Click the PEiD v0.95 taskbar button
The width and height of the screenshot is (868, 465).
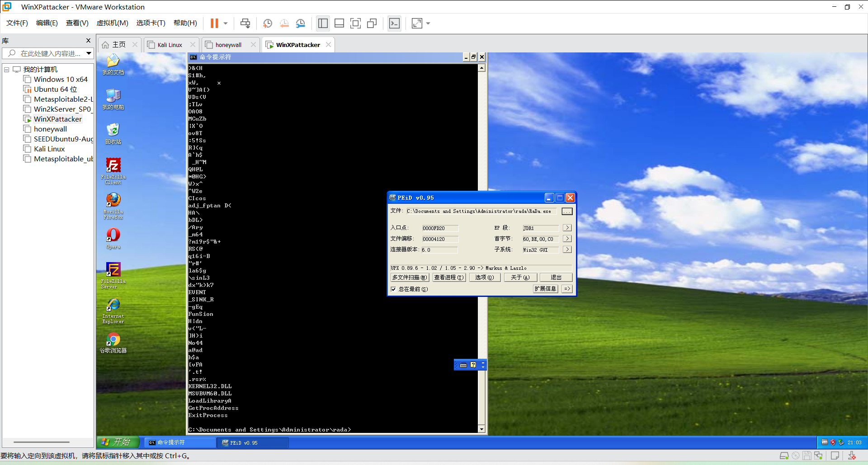coord(253,442)
